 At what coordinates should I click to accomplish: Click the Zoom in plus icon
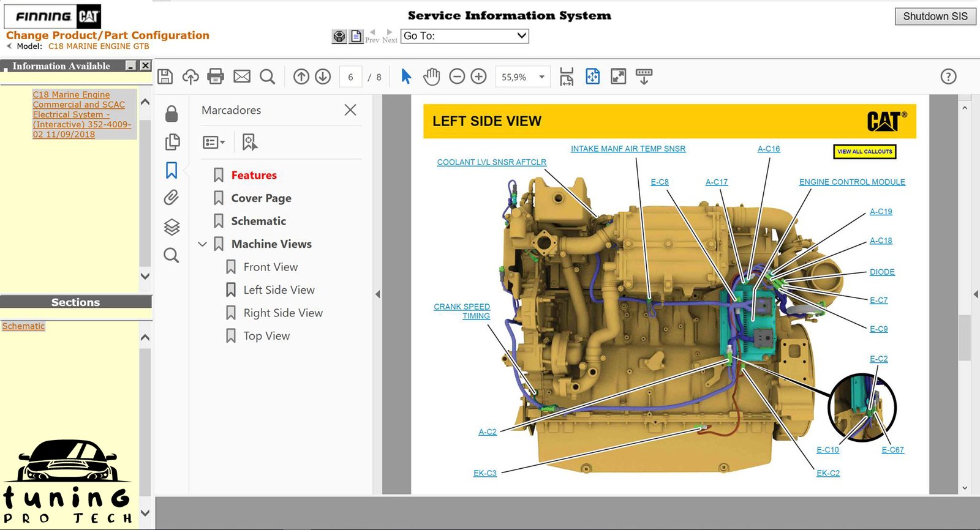tap(479, 77)
